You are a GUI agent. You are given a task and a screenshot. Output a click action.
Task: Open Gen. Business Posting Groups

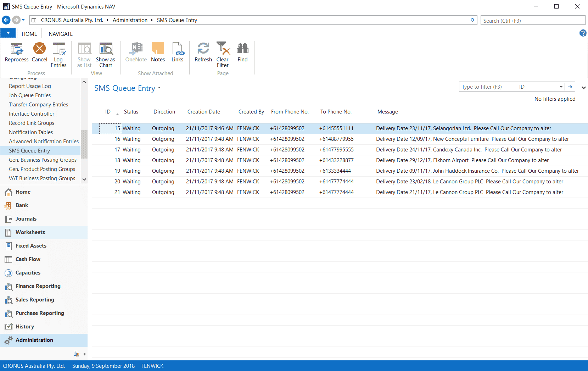coord(43,160)
